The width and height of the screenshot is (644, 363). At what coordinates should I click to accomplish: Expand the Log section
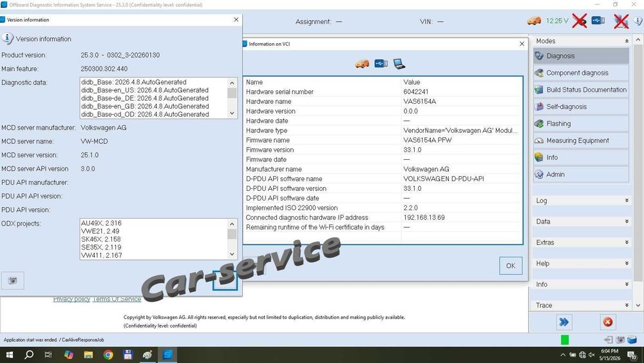627,201
